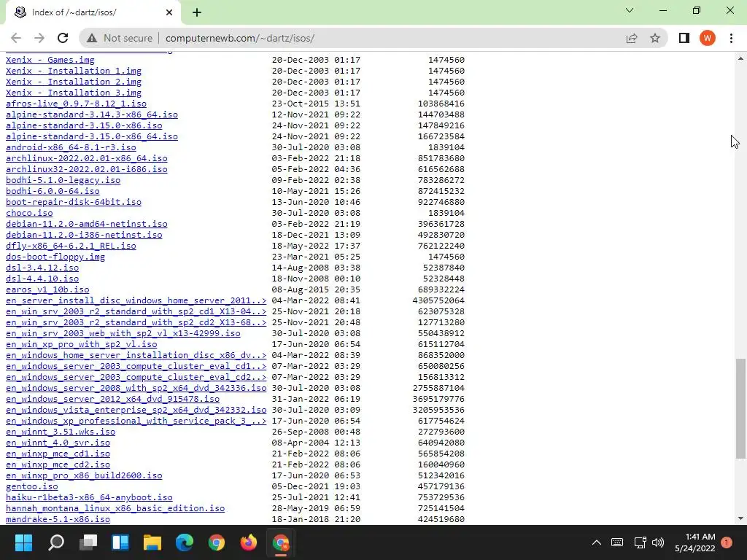The width and height of the screenshot is (747, 560).
Task: Download dos-boot-floppy.img
Action: point(55,257)
